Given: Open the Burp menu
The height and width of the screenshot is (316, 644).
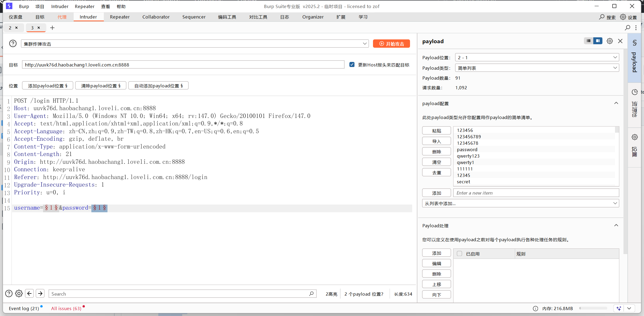Looking at the screenshot, I should click(x=24, y=6).
